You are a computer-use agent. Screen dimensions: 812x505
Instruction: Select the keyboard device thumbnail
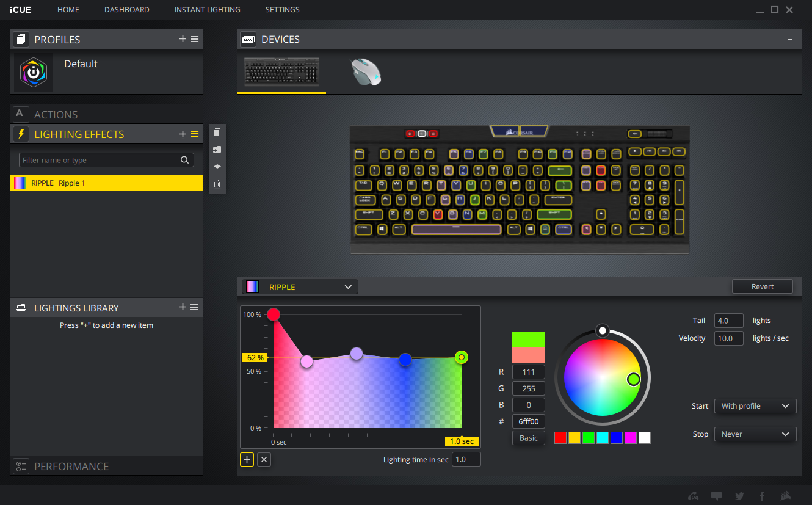click(281, 72)
